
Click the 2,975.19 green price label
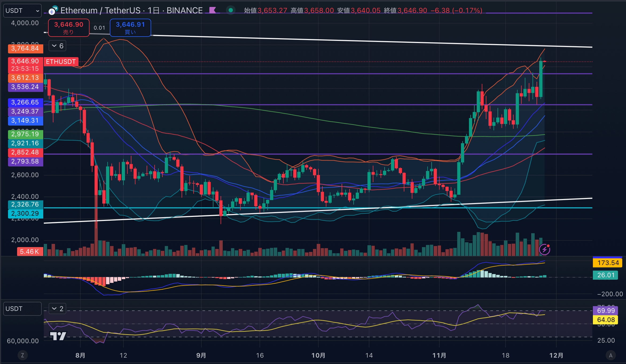coord(25,134)
